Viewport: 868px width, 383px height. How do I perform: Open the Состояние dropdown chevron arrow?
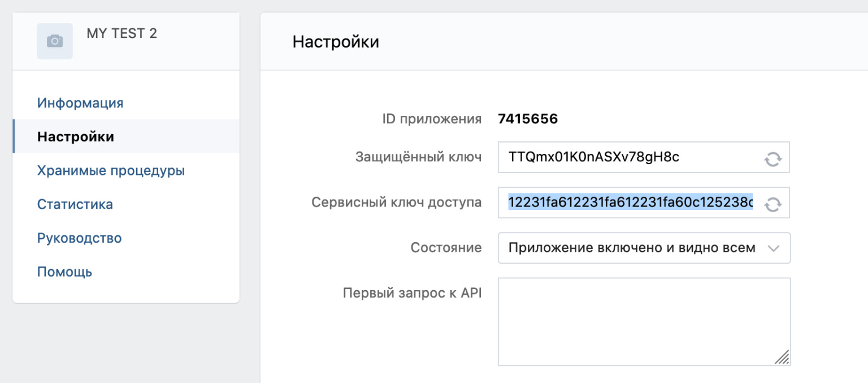tap(774, 248)
